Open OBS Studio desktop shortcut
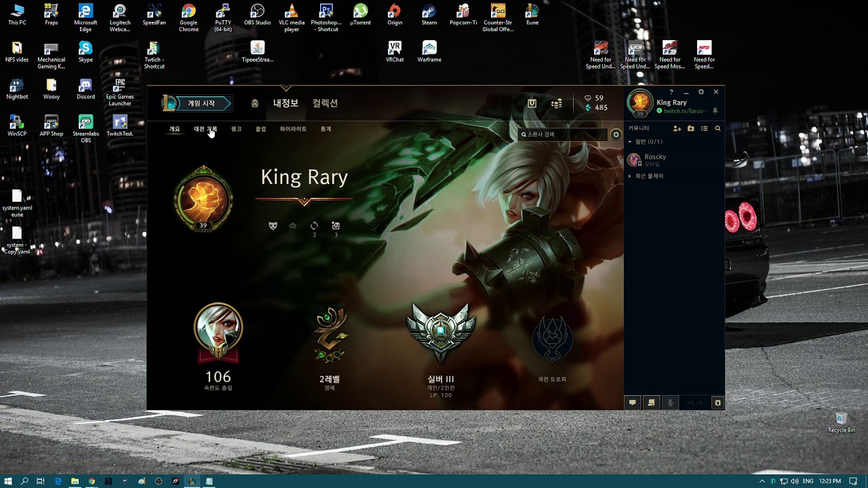Viewport: 868px width, 488px height. [x=257, y=15]
